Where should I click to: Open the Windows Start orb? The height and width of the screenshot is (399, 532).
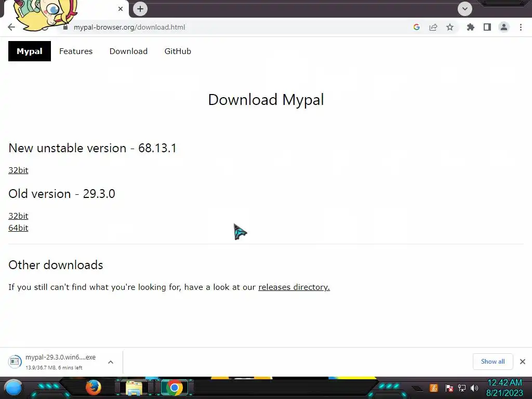pyautogui.click(x=14, y=388)
